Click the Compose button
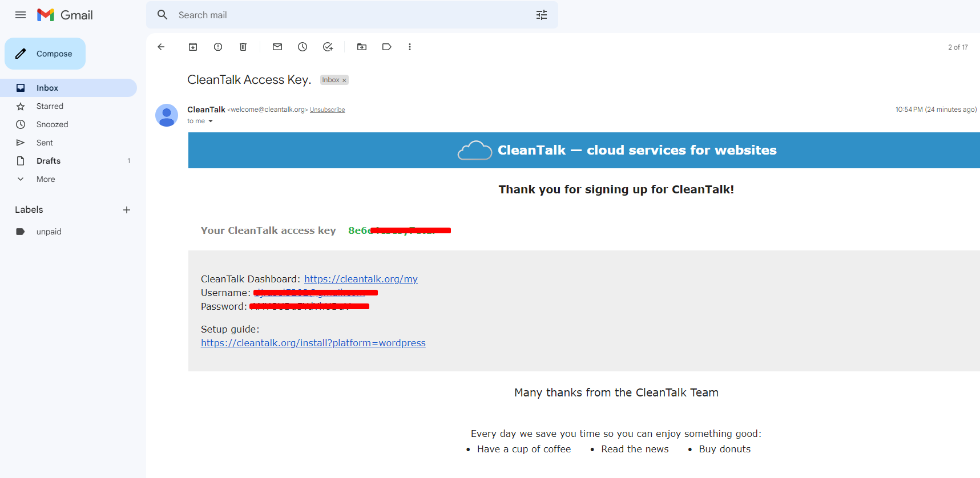The height and width of the screenshot is (478, 980). [45, 54]
